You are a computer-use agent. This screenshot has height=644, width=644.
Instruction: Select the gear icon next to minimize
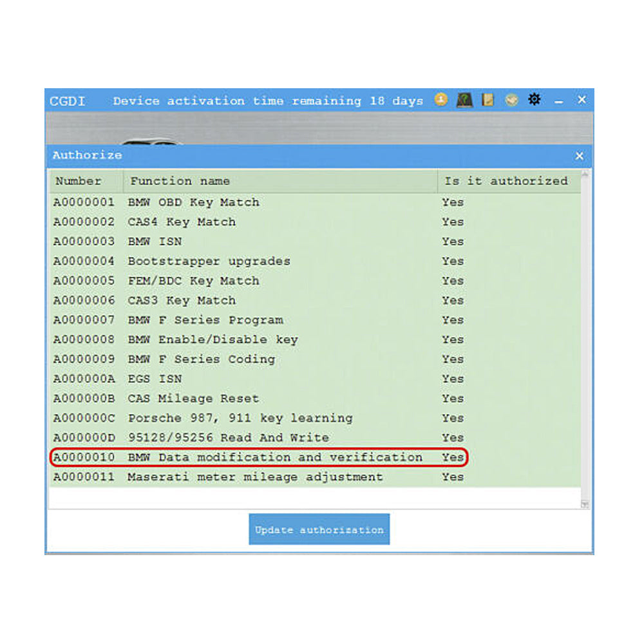pyautogui.click(x=535, y=100)
